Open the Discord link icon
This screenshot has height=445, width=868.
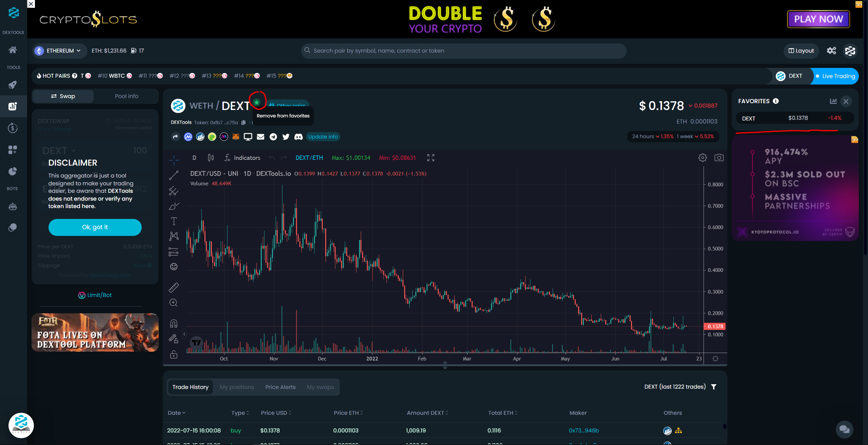(x=298, y=137)
